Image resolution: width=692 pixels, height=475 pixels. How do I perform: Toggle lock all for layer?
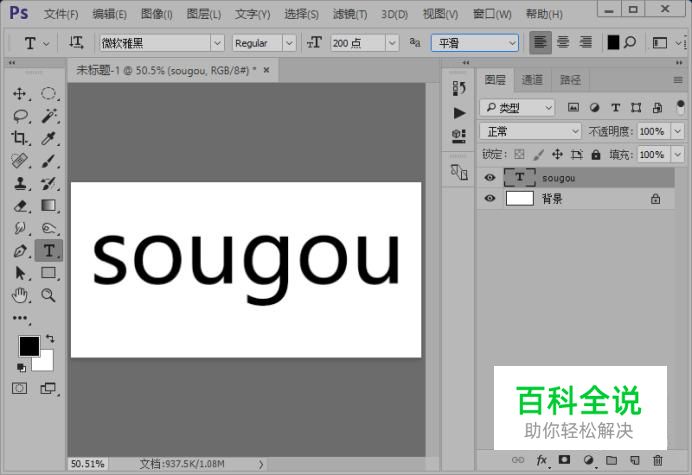coord(596,155)
